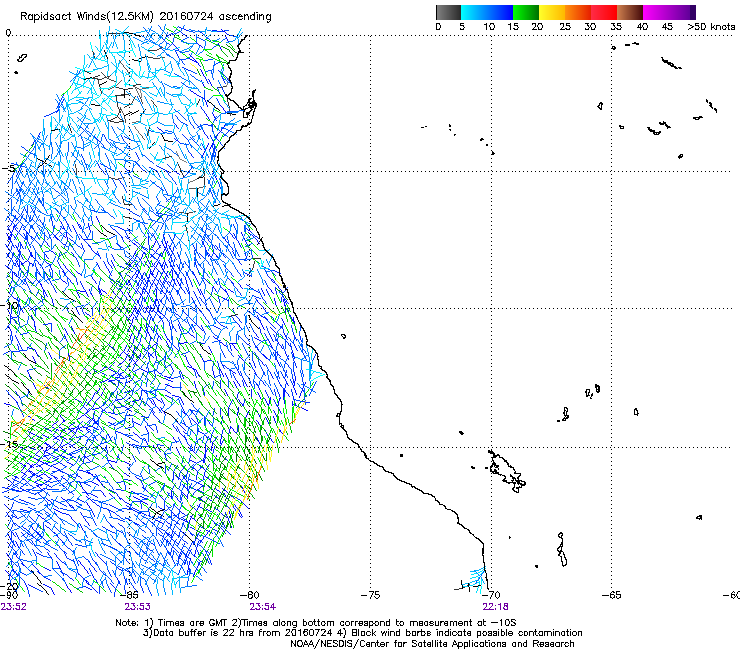Image resolution: width=740 pixels, height=650 pixels.
Task: Click the gray 0-5 knots color swatch
Action: click(448, 12)
